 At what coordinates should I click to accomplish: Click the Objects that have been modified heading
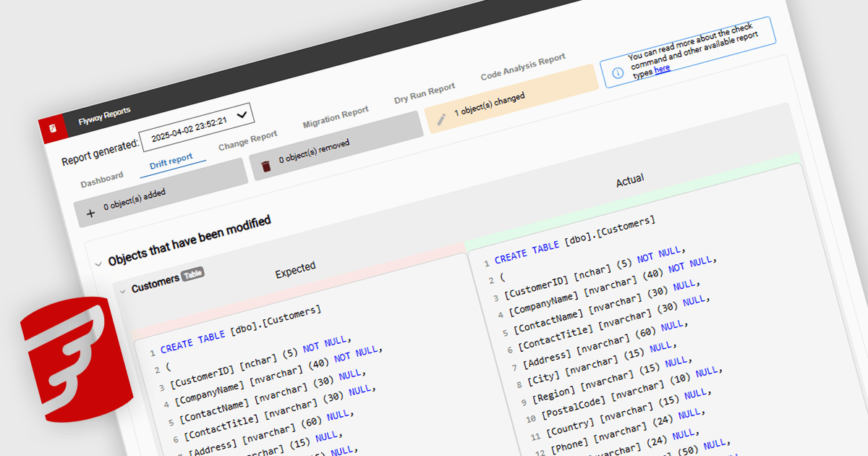[190, 240]
